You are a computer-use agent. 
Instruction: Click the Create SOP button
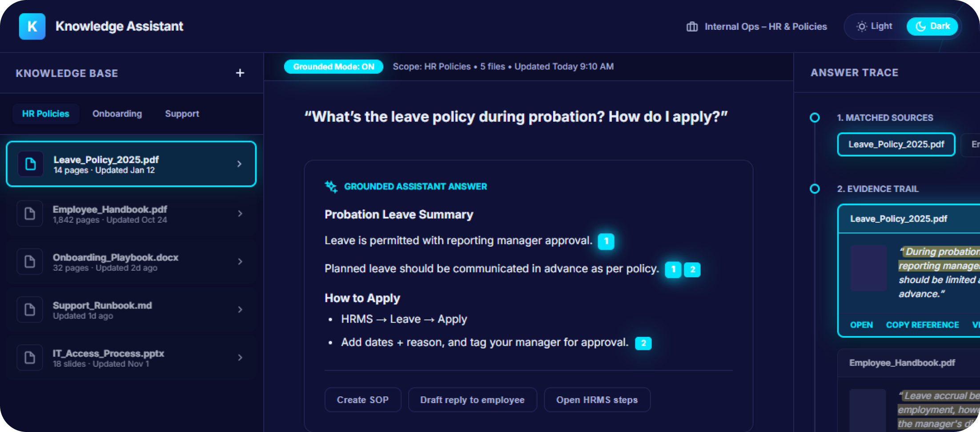tap(363, 400)
